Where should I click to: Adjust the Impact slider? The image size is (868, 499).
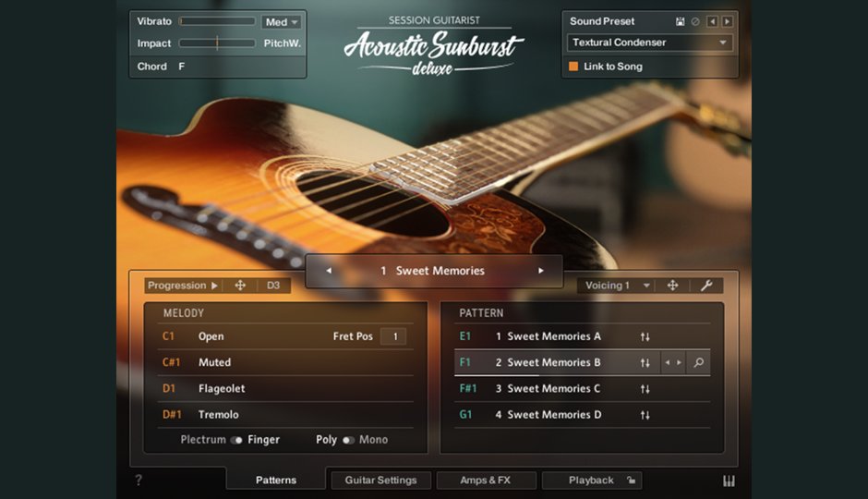click(217, 43)
